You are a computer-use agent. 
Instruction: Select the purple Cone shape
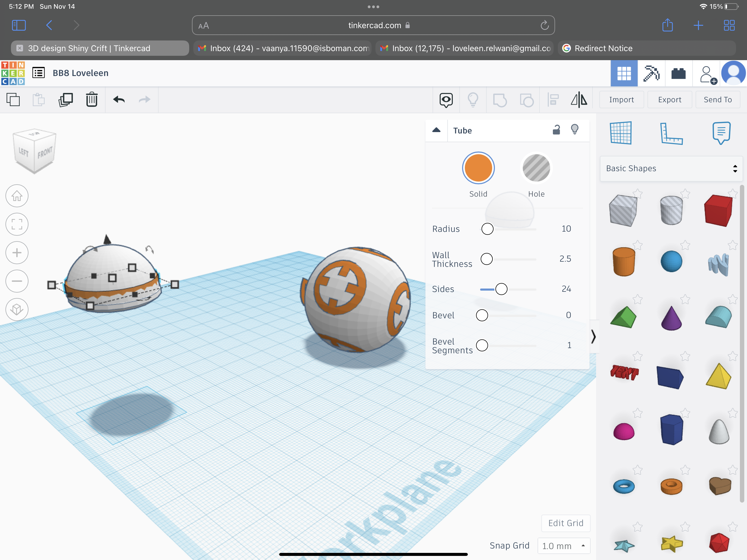point(671,318)
